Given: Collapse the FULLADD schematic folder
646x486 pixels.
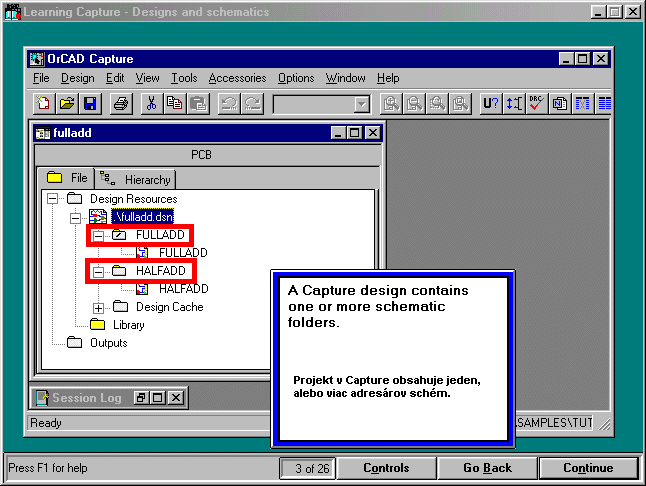Looking at the screenshot, I should tap(99, 235).
